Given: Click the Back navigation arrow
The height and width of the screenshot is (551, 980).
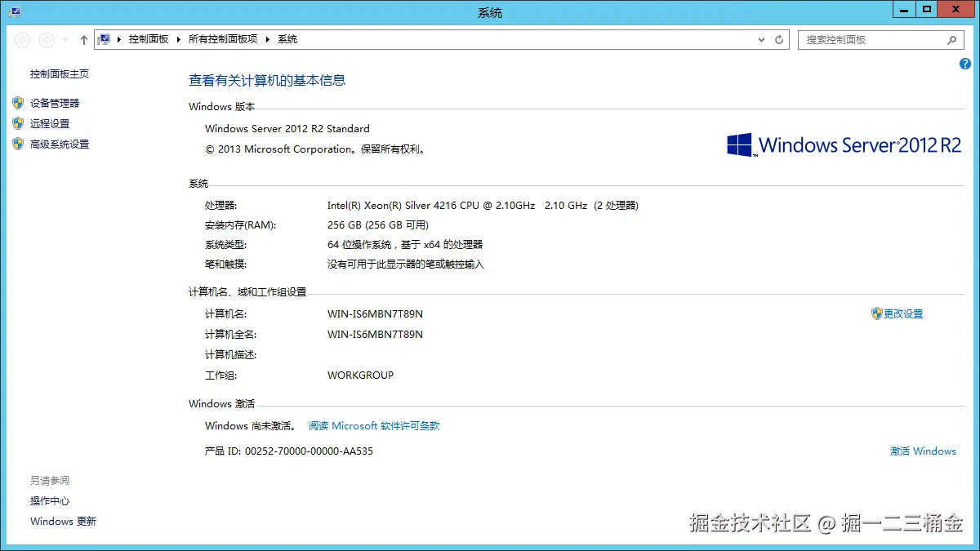Looking at the screenshot, I should [23, 39].
